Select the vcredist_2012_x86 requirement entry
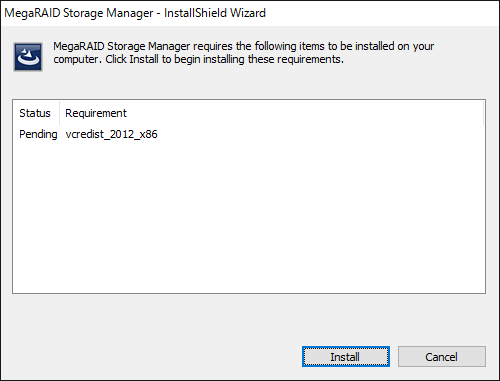Screen dimensions: 500x381 111,134
